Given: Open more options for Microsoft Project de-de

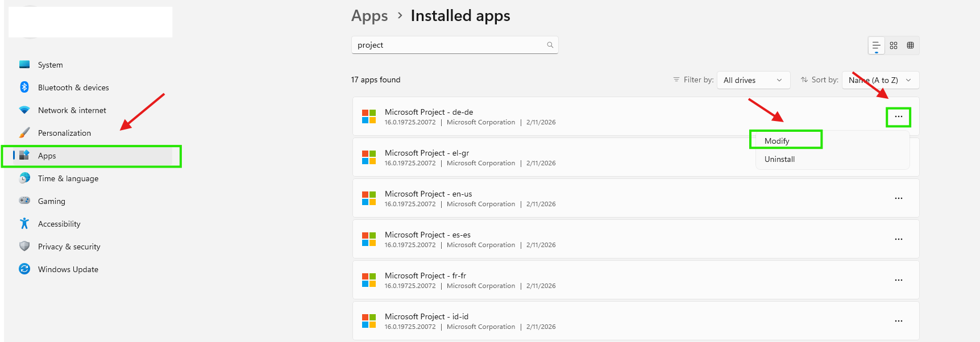Looking at the screenshot, I should point(898,117).
